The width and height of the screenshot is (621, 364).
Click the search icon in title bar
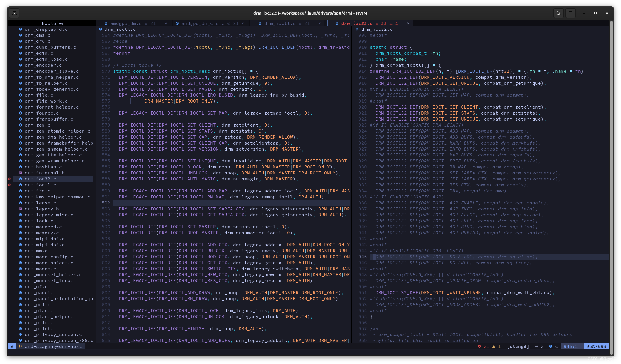point(558,13)
